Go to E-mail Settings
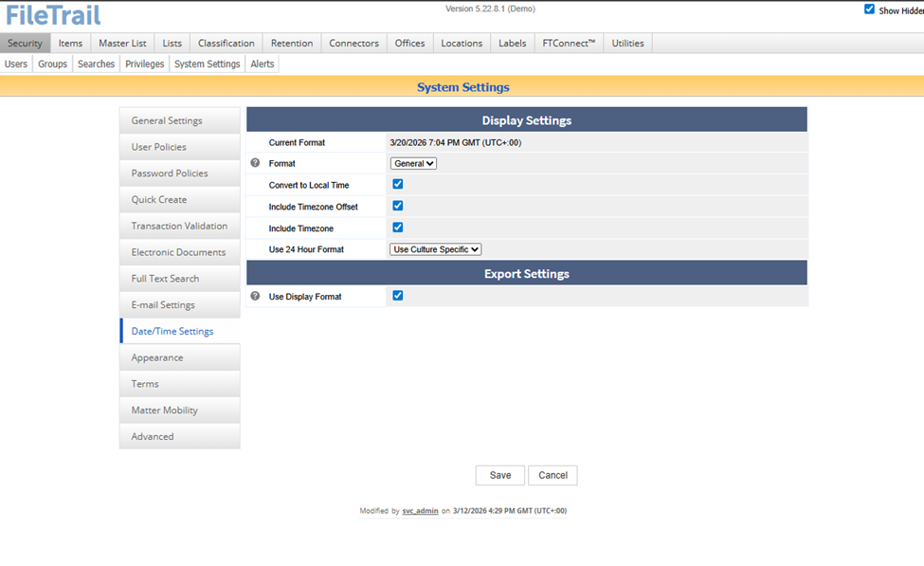Screen dimensions: 924x566 (180, 305)
